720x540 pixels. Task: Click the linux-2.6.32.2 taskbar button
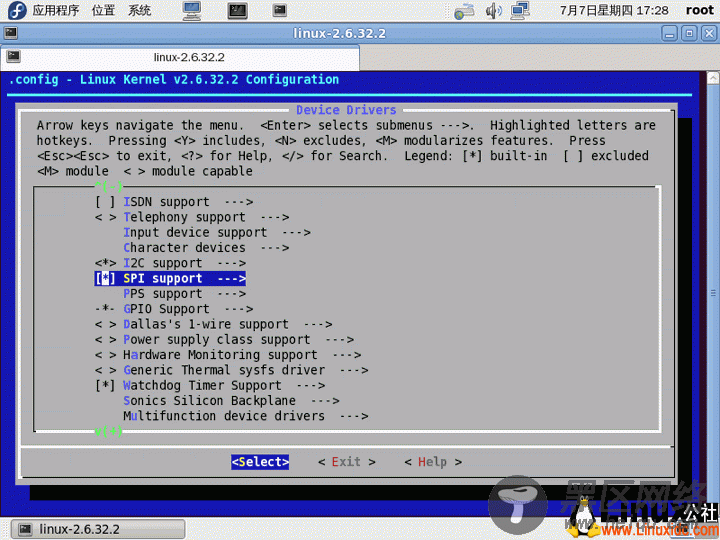coord(98,529)
